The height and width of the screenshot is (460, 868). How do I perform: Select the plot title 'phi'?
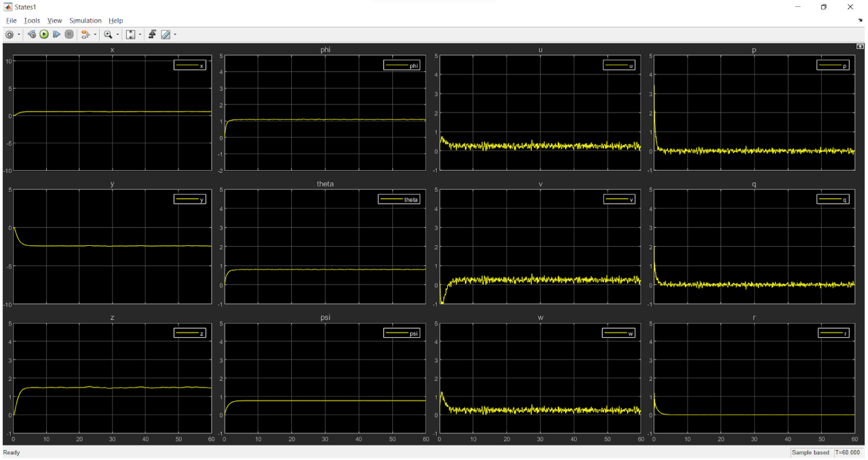coord(325,50)
